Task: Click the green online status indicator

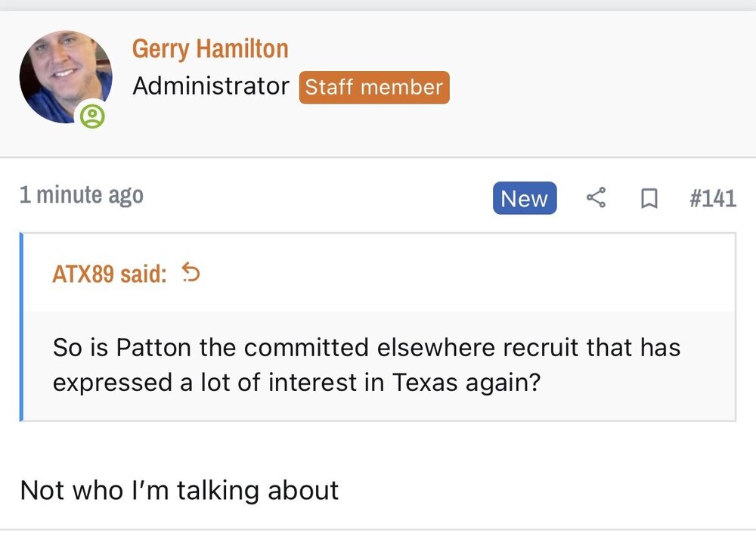Action: click(93, 116)
